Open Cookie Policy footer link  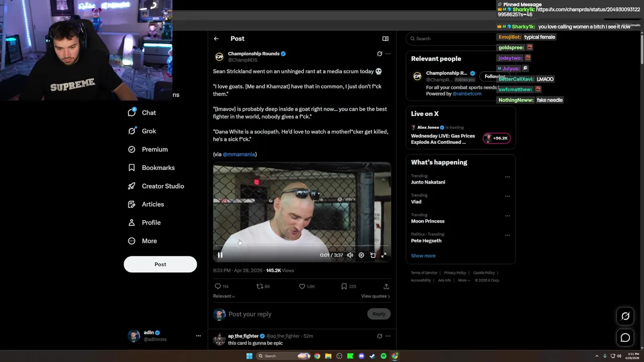coord(484,273)
